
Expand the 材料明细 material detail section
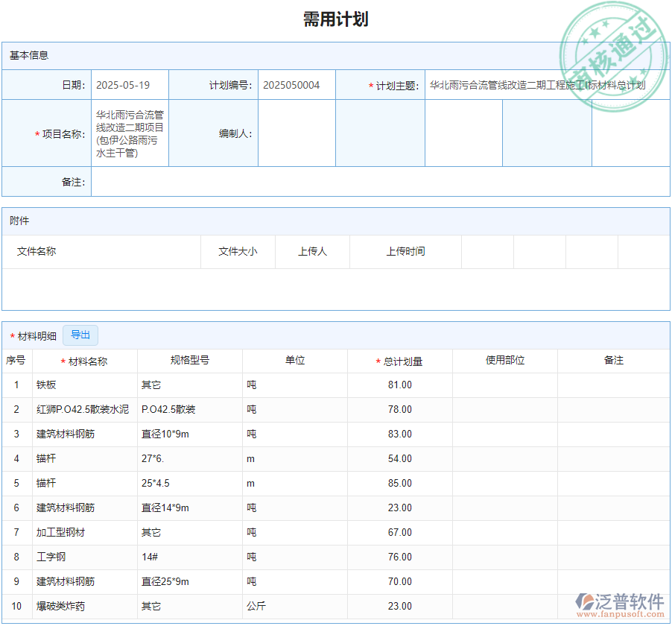[x=32, y=335]
